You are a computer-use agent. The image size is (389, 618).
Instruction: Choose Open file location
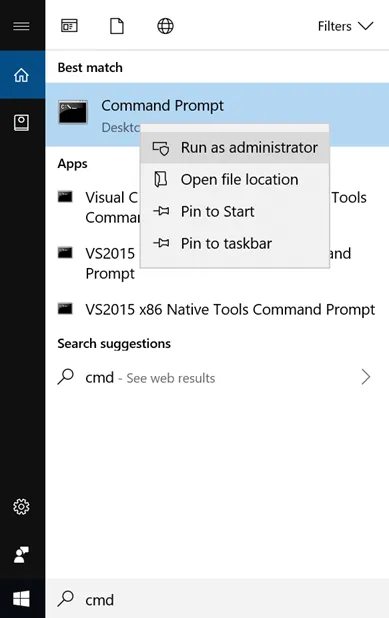(235, 180)
